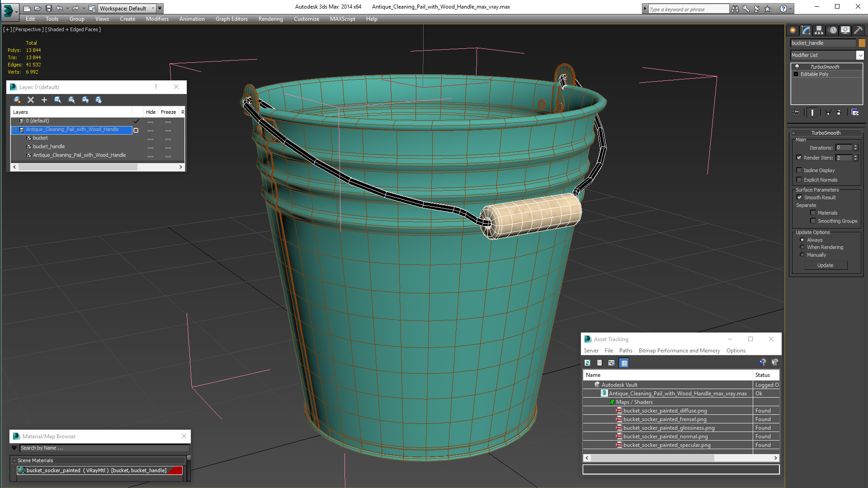Check Separate by Smoothing Groups

[813, 221]
